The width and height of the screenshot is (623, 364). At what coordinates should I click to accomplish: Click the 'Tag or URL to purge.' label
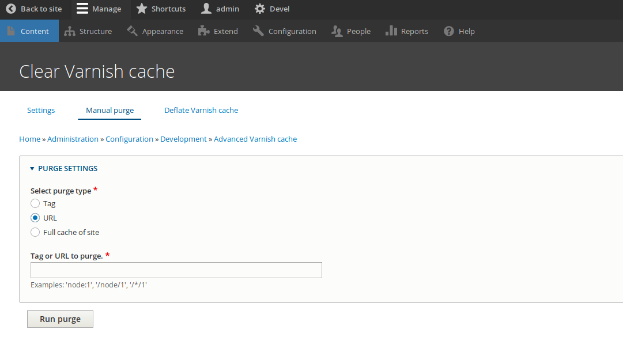click(67, 256)
